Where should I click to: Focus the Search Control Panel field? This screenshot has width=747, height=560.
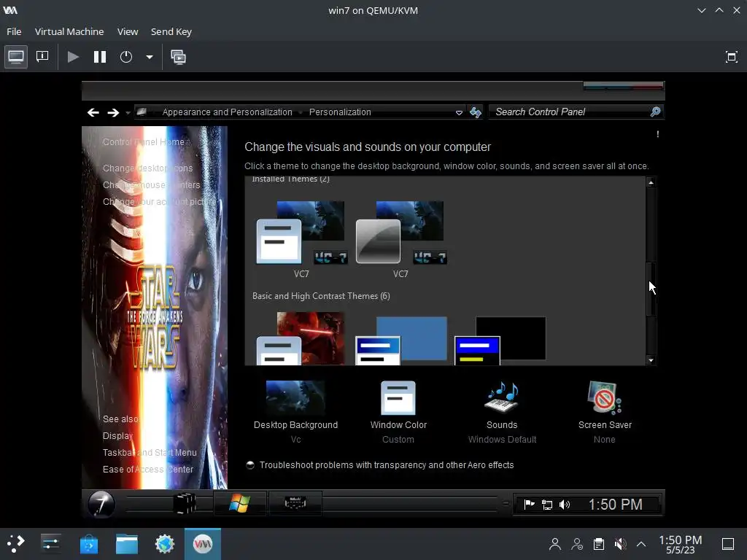click(570, 112)
